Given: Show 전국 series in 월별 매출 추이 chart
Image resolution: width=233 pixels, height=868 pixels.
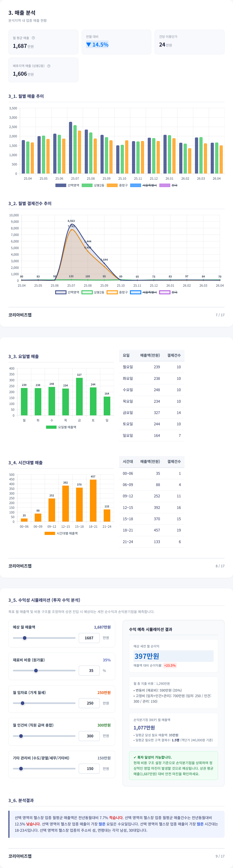Looking at the screenshot, I should [168, 185].
